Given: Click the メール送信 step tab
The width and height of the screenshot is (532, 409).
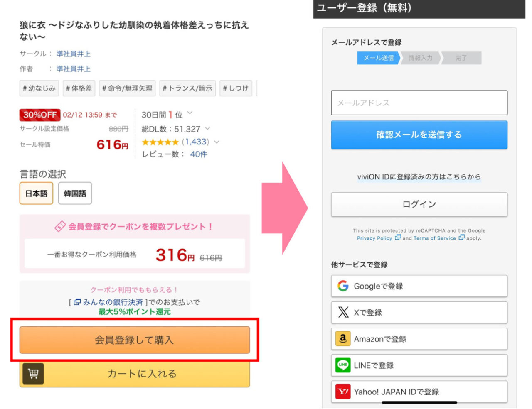Looking at the screenshot, I should click(x=378, y=58).
